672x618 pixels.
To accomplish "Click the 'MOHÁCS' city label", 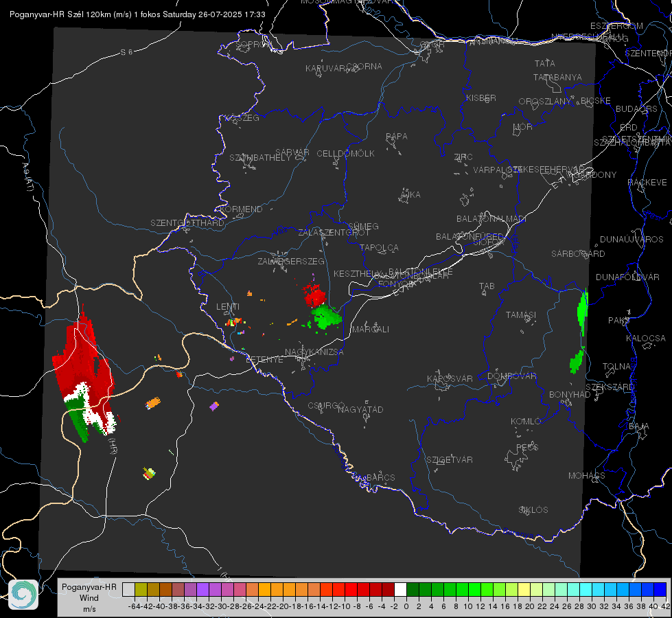I will point(586,476).
